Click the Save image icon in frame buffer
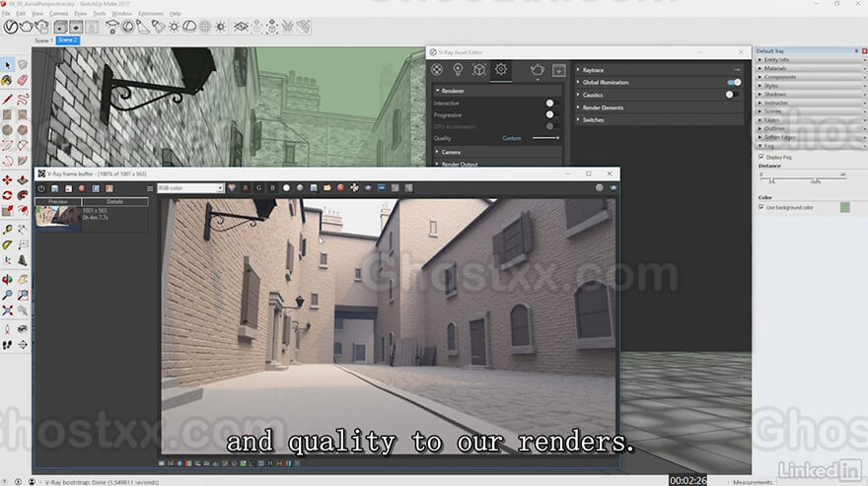 pos(314,188)
